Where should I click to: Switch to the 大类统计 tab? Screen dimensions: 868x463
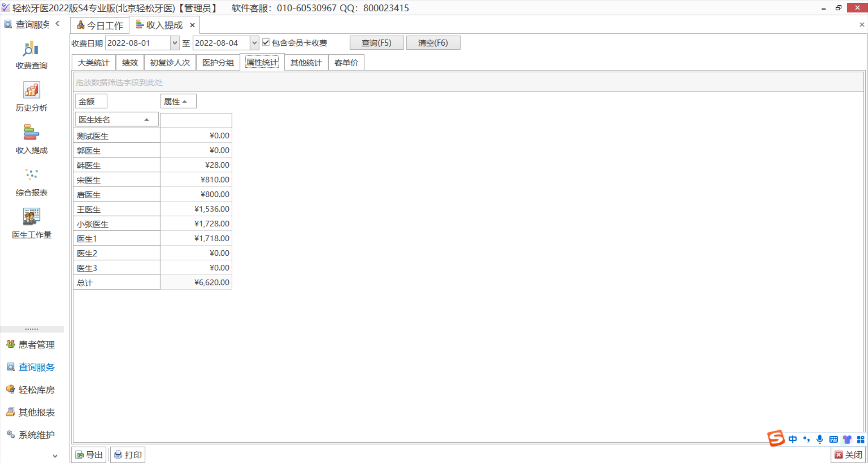pyautogui.click(x=94, y=63)
